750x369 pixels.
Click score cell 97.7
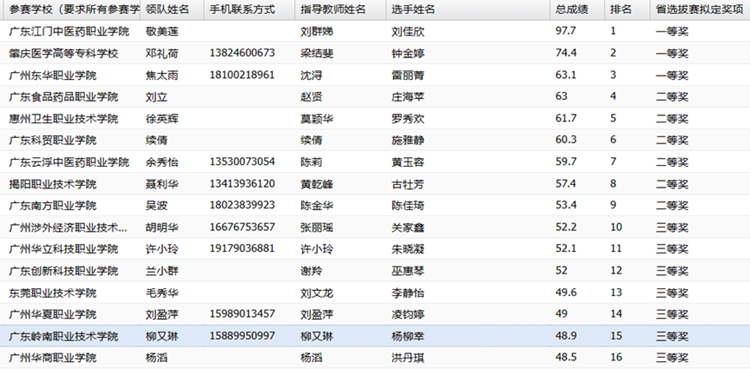(x=566, y=31)
